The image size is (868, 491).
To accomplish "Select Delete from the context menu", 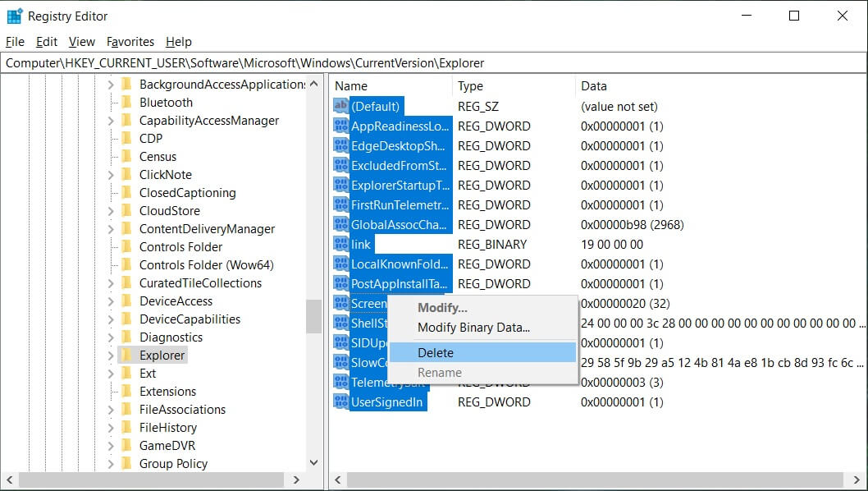I will pyautogui.click(x=436, y=352).
